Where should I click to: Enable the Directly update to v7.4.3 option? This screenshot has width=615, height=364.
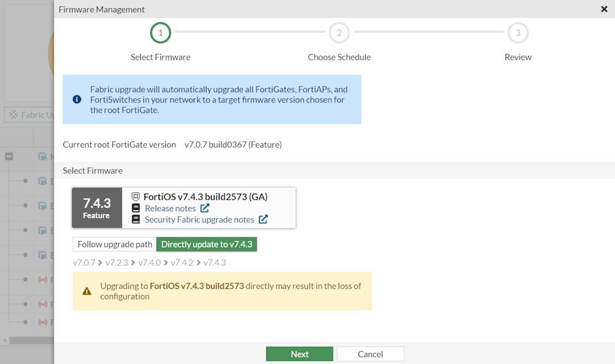point(207,244)
